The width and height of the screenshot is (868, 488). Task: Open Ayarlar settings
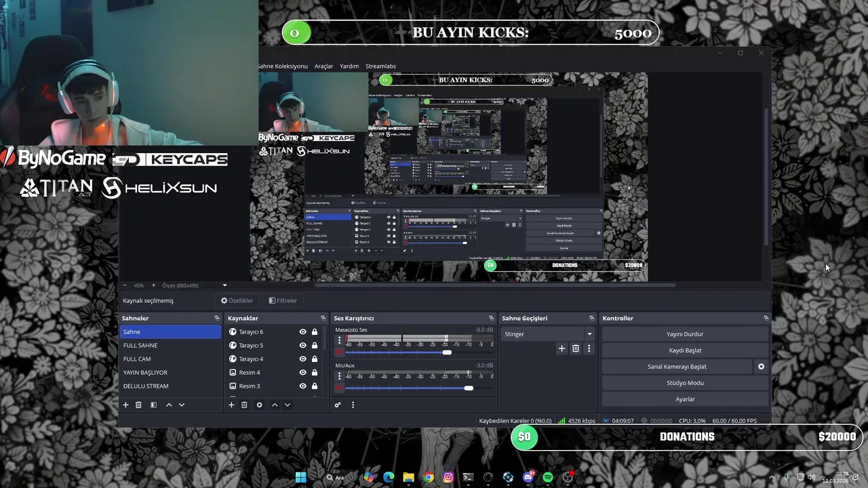pyautogui.click(x=685, y=399)
